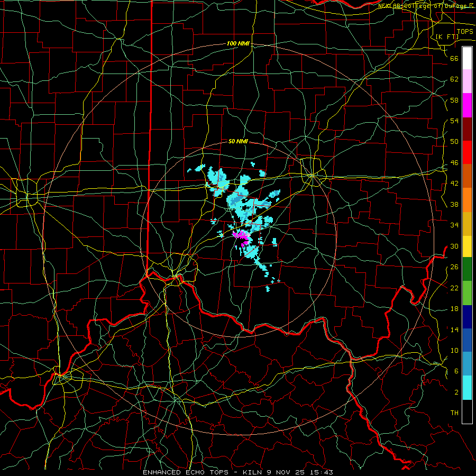Select the light green legend swatch
This screenshot has width=476, height=476.
(467, 293)
